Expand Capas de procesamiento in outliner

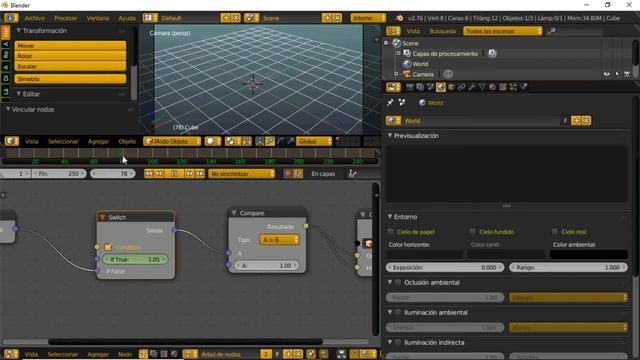tap(399, 53)
